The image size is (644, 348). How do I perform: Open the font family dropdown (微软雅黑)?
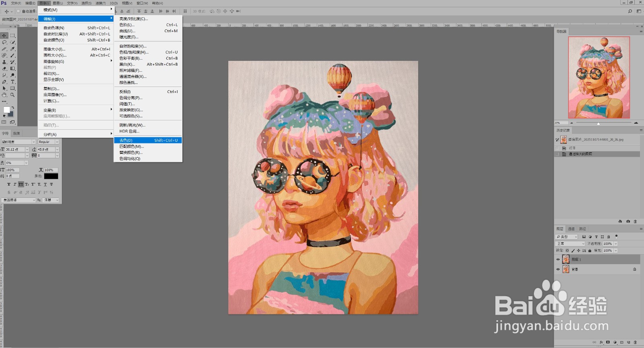(19, 142)
